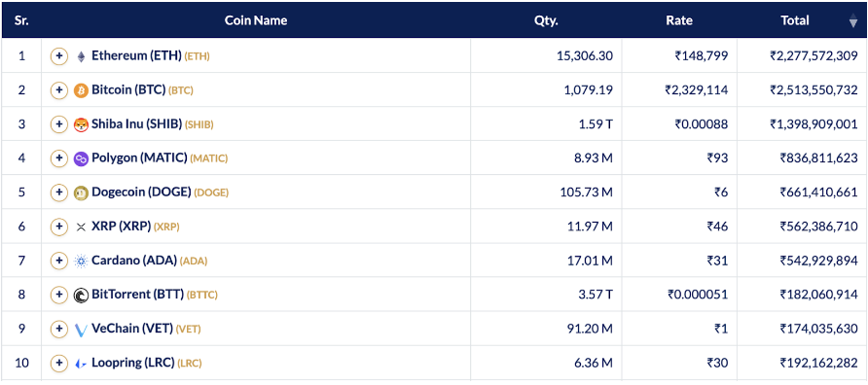Image resolution: width=868 pixels, height=385 pixels.
Task: Click the Shiba Inu dog logo icon
Action: 81,124
